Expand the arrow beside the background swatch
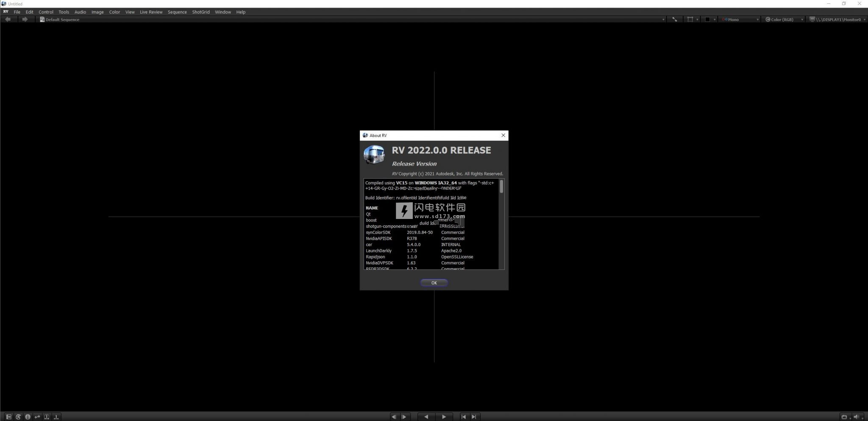 click(715, 20)
